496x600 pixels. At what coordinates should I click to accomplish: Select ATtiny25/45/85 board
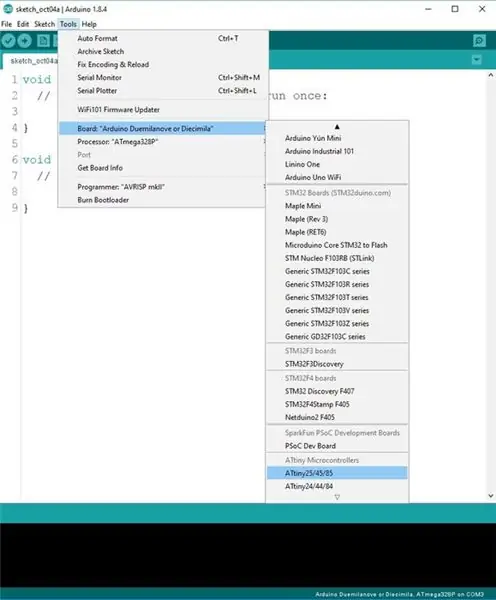(337, 473)
